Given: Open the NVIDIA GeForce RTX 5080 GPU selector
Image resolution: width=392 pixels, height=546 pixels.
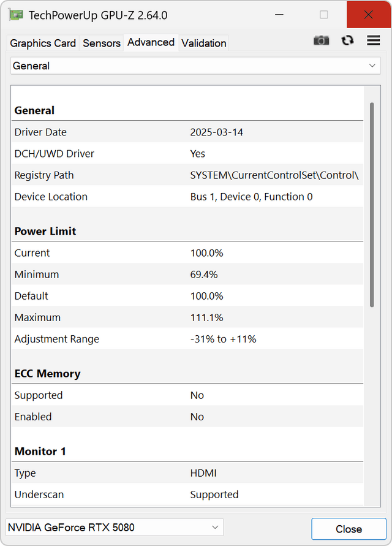Looking at the screenshot, I should (x=115, y=527).
